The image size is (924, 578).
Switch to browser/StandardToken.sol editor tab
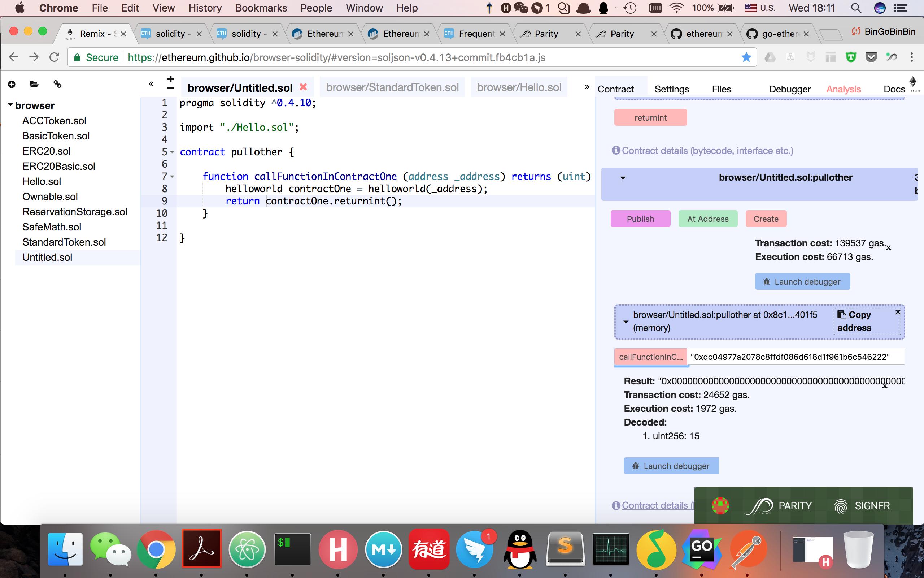[392, 87]
